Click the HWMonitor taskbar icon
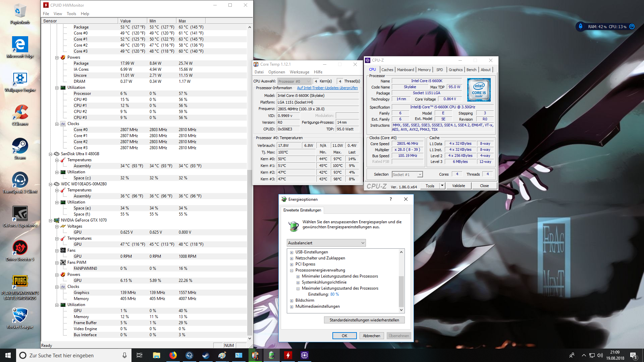 [x=288, y=355]
